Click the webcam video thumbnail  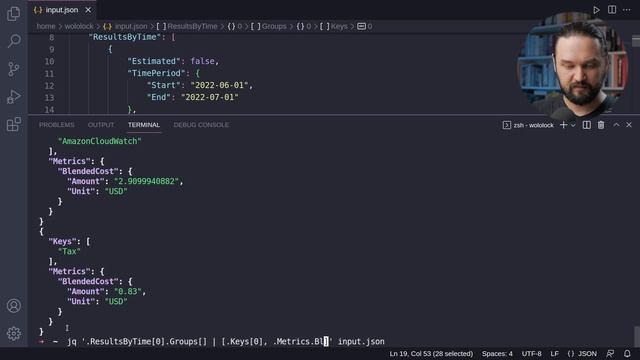pyautogui.click(x=573, y=64)
